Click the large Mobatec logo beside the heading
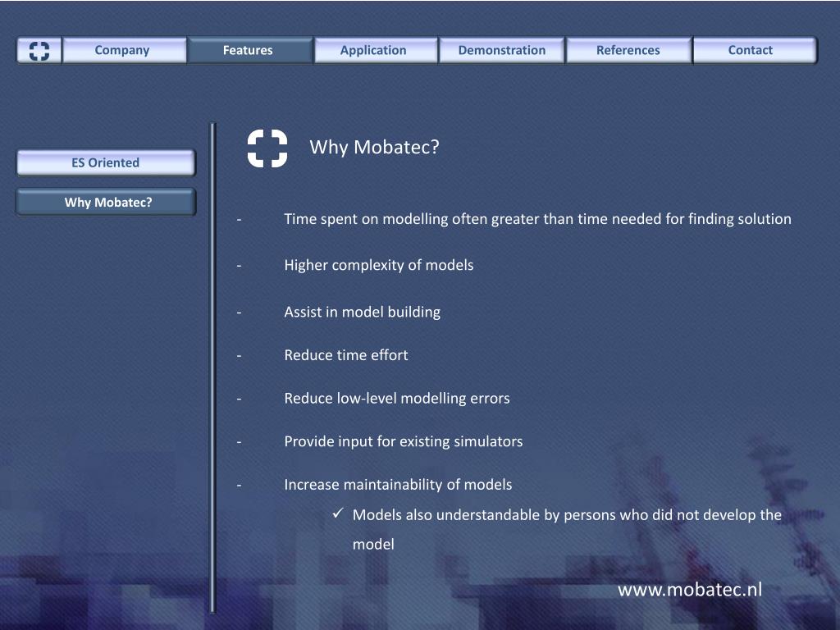The height and width of the screenshot is (630, 840). [x=267, y=148]
